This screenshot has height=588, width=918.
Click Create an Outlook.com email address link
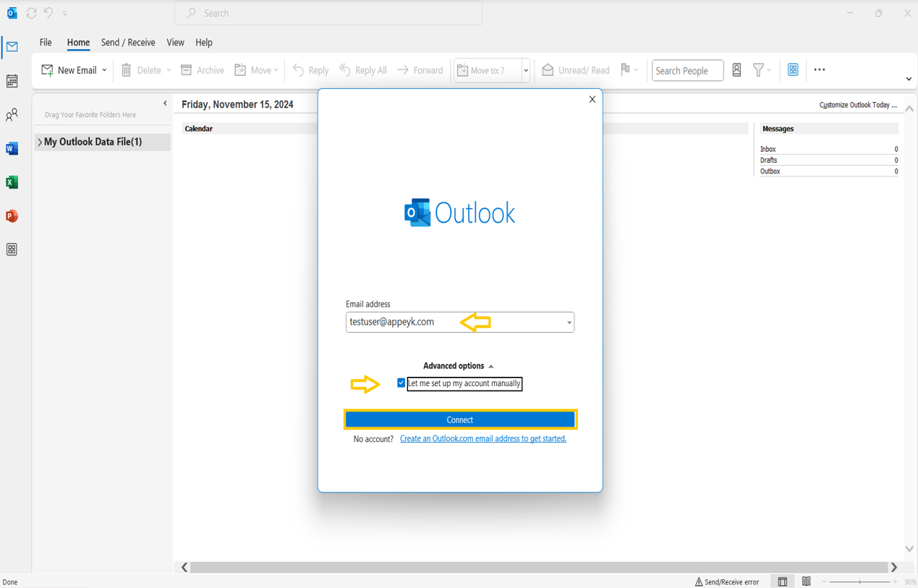pyautogui.click(x=483, y=439)
